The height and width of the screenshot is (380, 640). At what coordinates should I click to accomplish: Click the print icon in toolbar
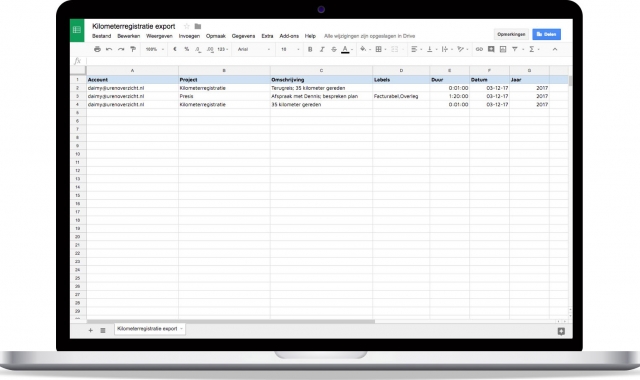pos(97,49)
